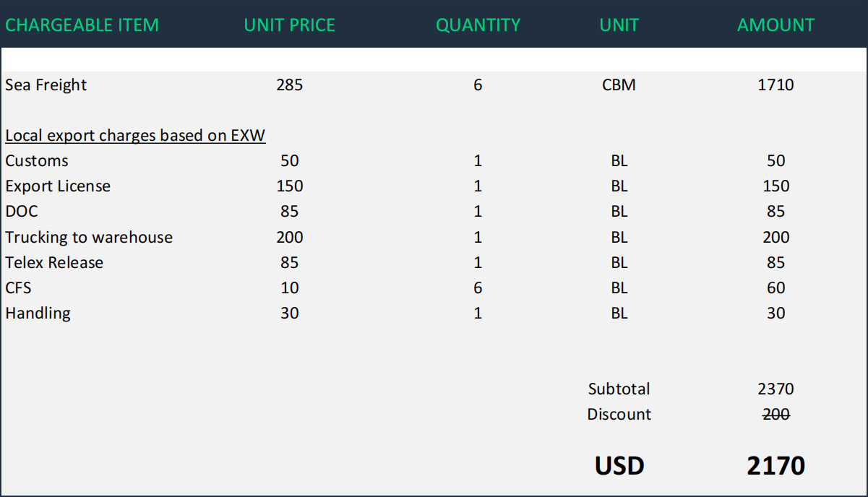868x497 pixels.
Task: Select the Sea Freight unit price 285
Action: (289, 85)
